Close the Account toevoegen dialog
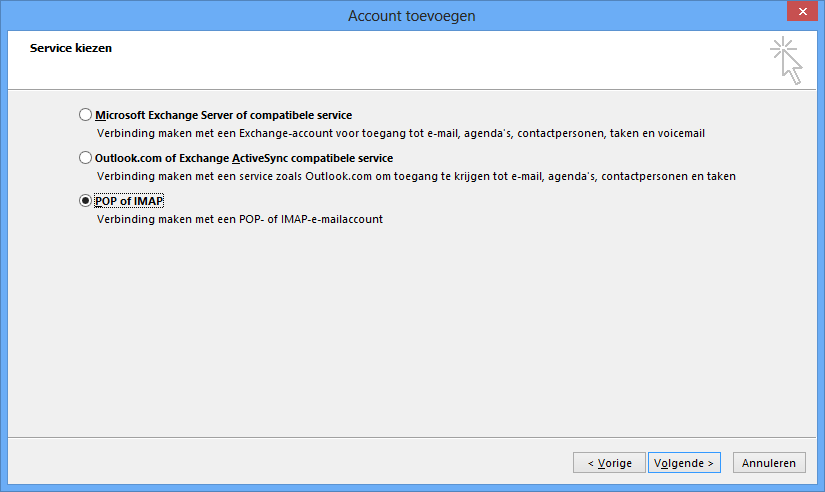Image resolution: width=825 pixels, height=492 pixels. [x=802, y=11]
